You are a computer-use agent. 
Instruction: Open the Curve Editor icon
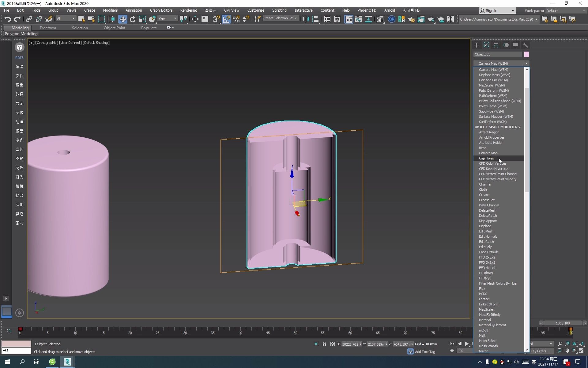pos(358,19)
